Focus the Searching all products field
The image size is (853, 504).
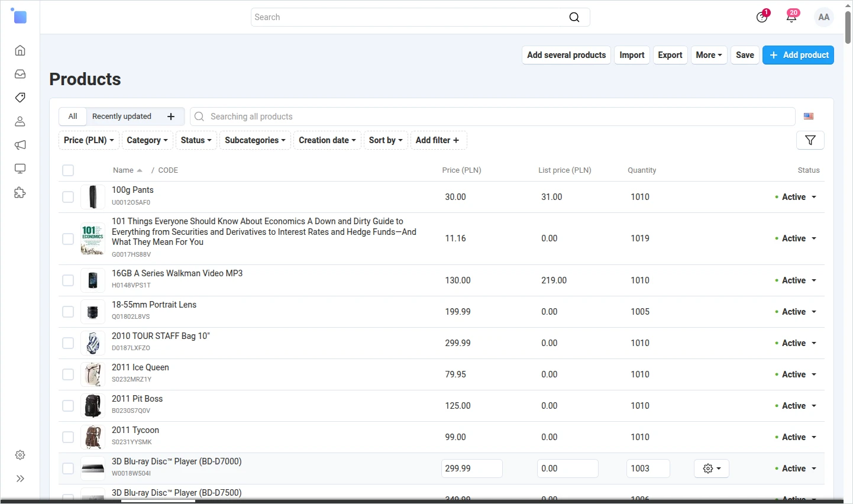coord(492,117)
